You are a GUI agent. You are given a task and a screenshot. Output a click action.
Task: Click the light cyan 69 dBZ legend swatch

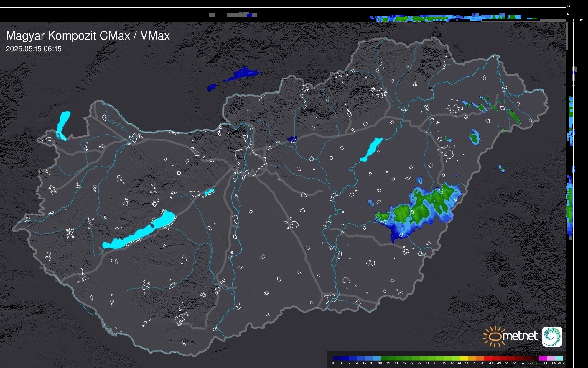[x=559, y=358]
